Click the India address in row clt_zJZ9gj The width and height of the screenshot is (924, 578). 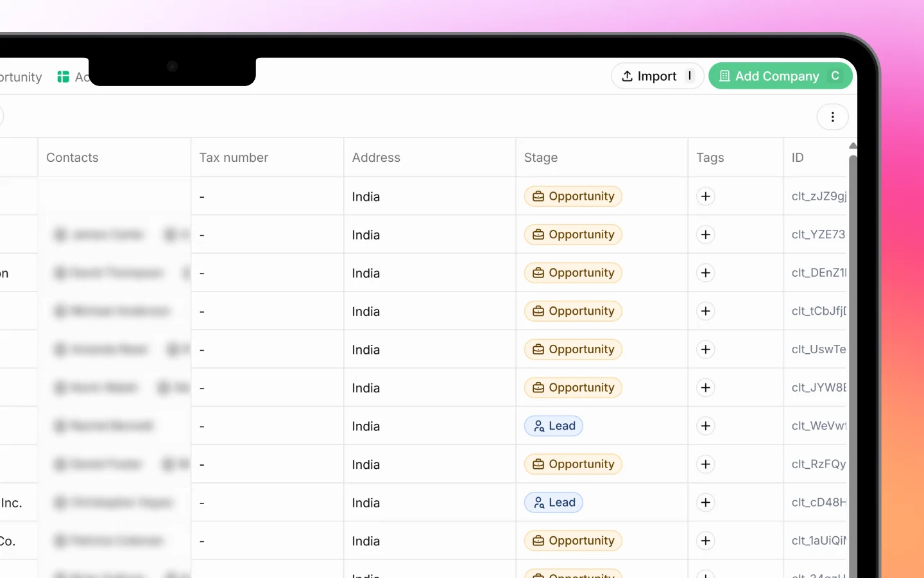[366, 197]
